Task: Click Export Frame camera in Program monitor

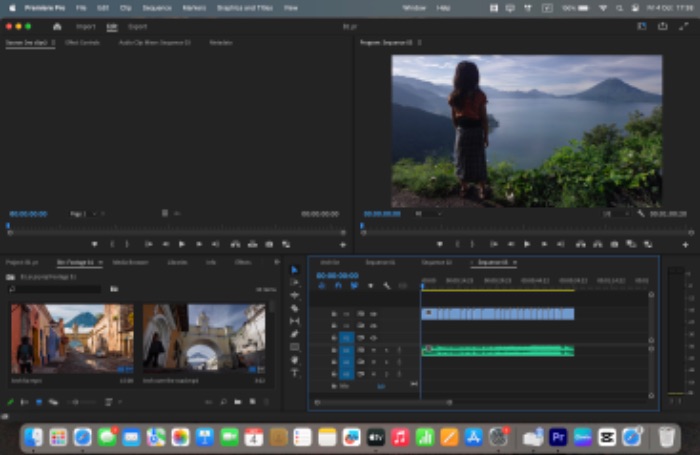Action: point(615,244)
